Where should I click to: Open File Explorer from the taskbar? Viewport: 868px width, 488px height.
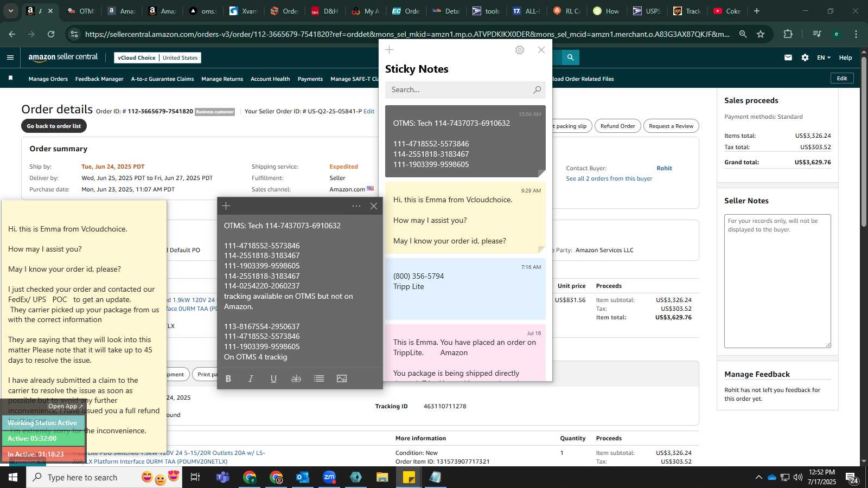[382, 477]
